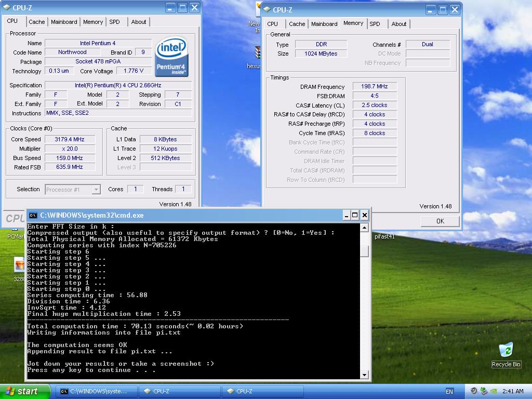Click the FSB:DRAM 4:5 value
The image size is (532, 399).
click(374, 96)
